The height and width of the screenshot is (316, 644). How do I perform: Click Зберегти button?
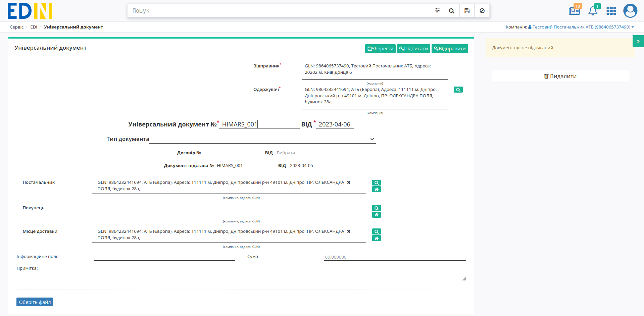coord(380,49)
